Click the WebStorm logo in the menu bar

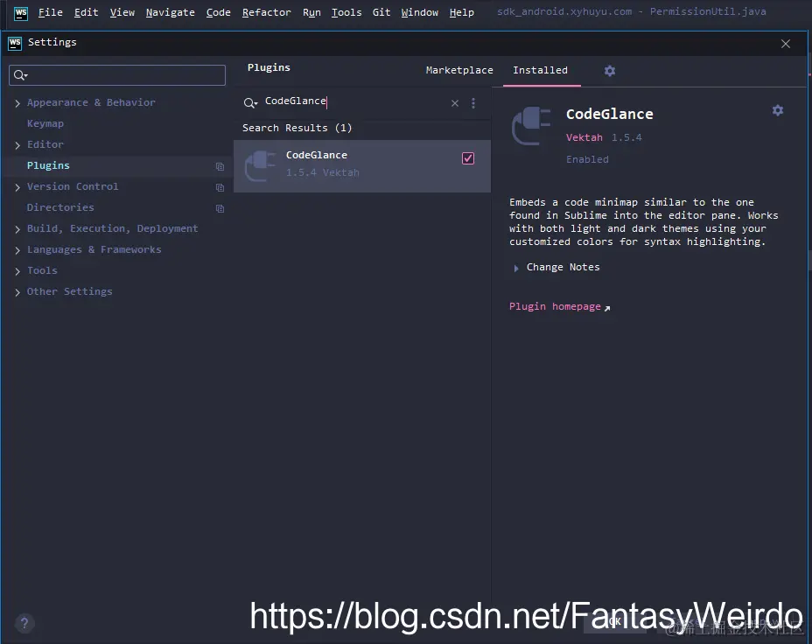pyautogui.click(x=21, y=13)
